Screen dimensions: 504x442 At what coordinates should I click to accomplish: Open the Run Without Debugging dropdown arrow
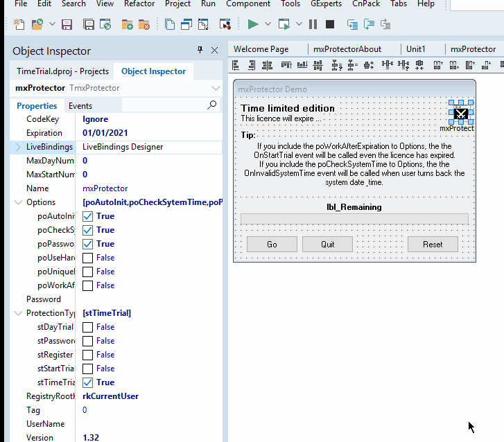point(299,24)
